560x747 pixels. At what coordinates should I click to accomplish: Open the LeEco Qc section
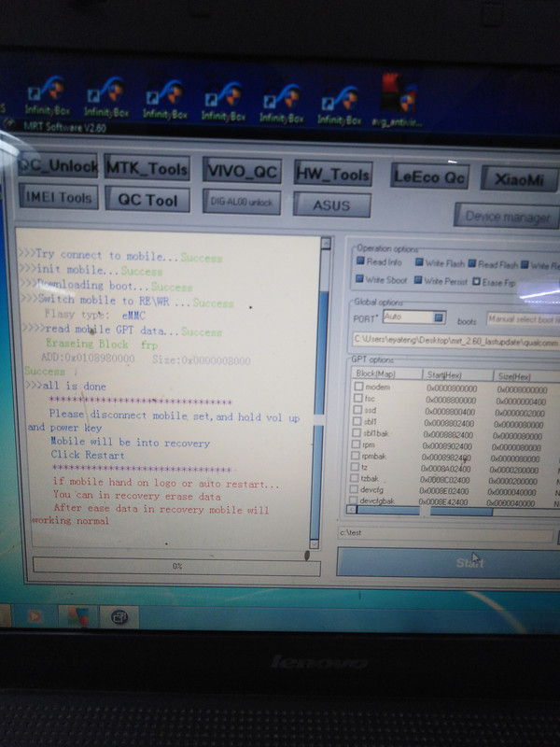[x=429, y=176]
